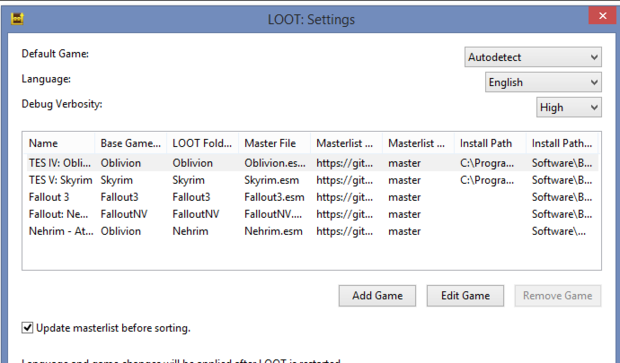620x363 pixels.
Task: Click the Install Path column header
Action: point(490,143)
